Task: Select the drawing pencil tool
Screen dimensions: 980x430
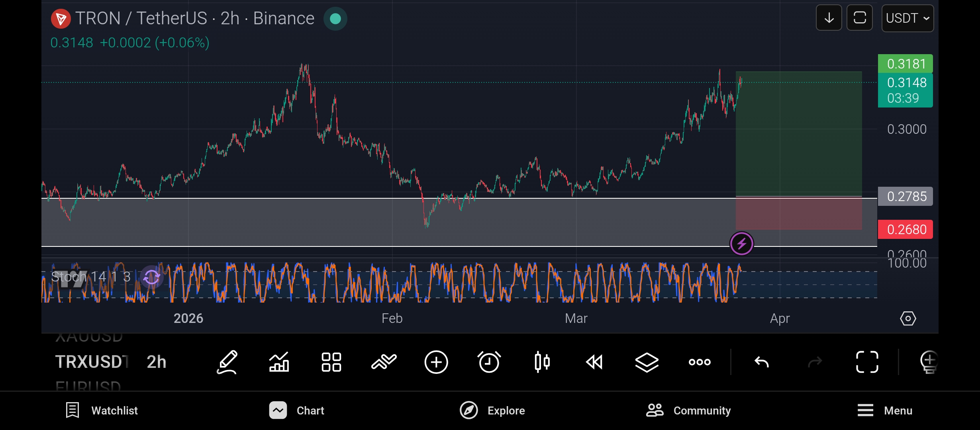Action: [x=227, y=362]
